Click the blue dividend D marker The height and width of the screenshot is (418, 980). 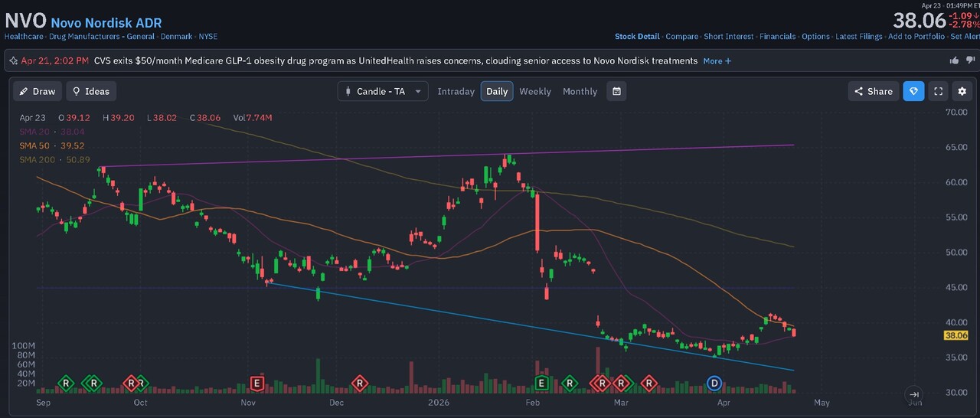pos(714,383)
